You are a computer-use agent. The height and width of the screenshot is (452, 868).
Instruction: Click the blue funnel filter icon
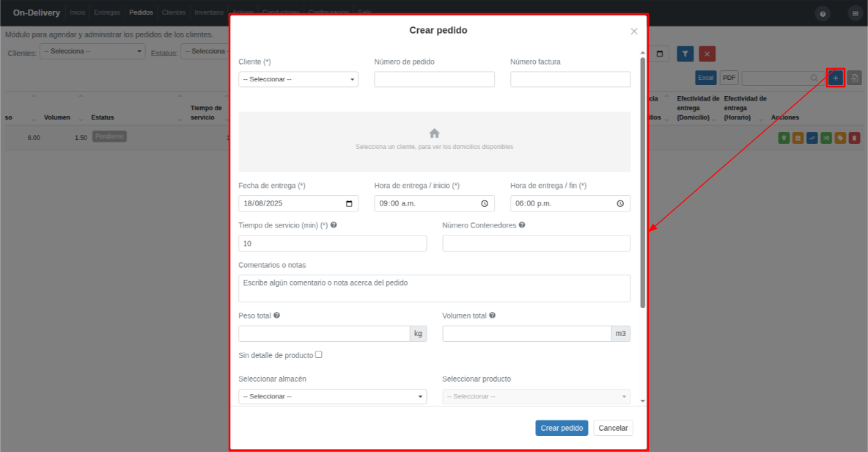click(x=685, y=54)
